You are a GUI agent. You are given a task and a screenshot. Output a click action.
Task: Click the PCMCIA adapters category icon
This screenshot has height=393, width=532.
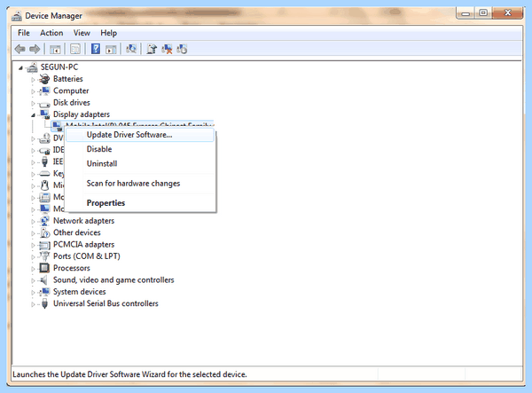(44, 245)
